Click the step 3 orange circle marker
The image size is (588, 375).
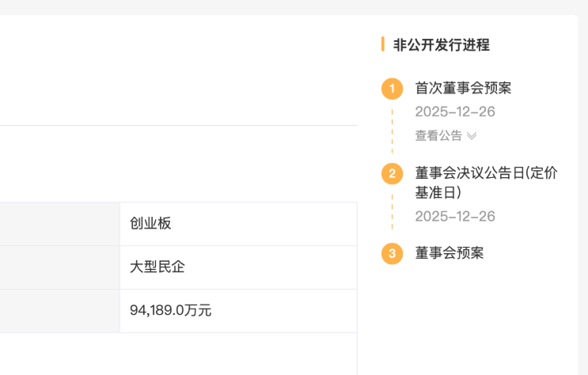pos(392,253)
